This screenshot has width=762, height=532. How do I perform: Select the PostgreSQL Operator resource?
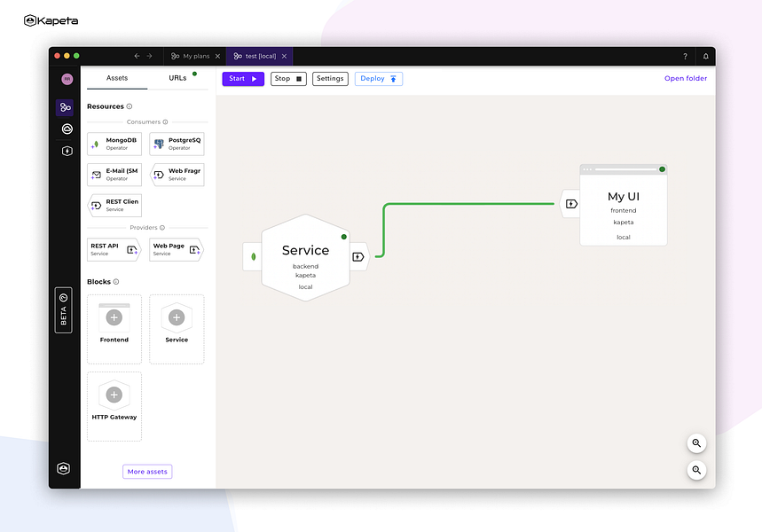(177, 143)
